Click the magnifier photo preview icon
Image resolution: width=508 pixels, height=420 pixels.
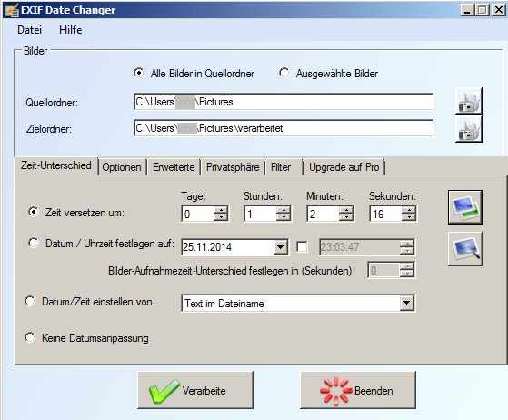[x=465, y=249]
